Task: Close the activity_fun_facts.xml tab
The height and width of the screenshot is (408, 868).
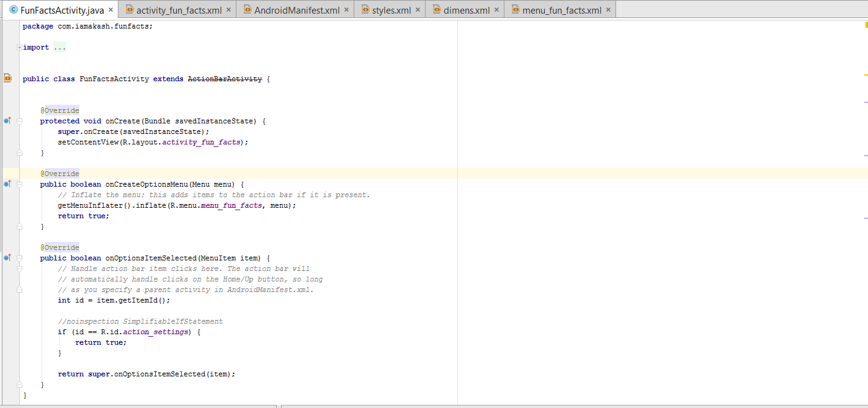Action: 228,10
